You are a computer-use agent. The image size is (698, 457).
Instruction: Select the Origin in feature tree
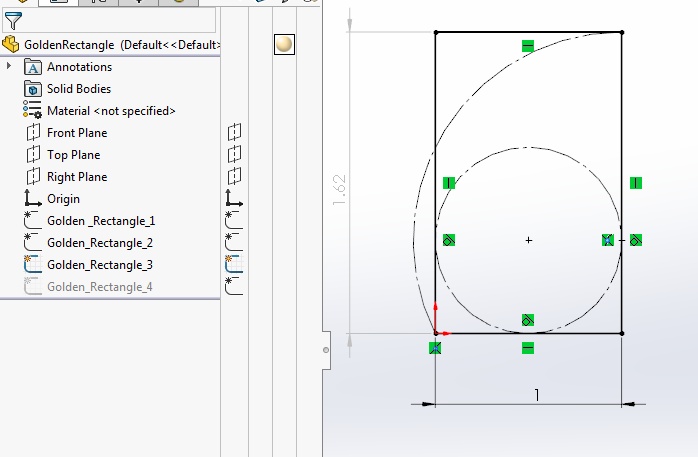pos(63,199)
